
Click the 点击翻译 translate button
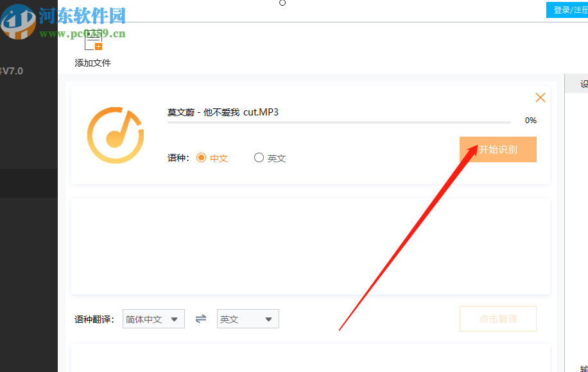tap(498, 319)
